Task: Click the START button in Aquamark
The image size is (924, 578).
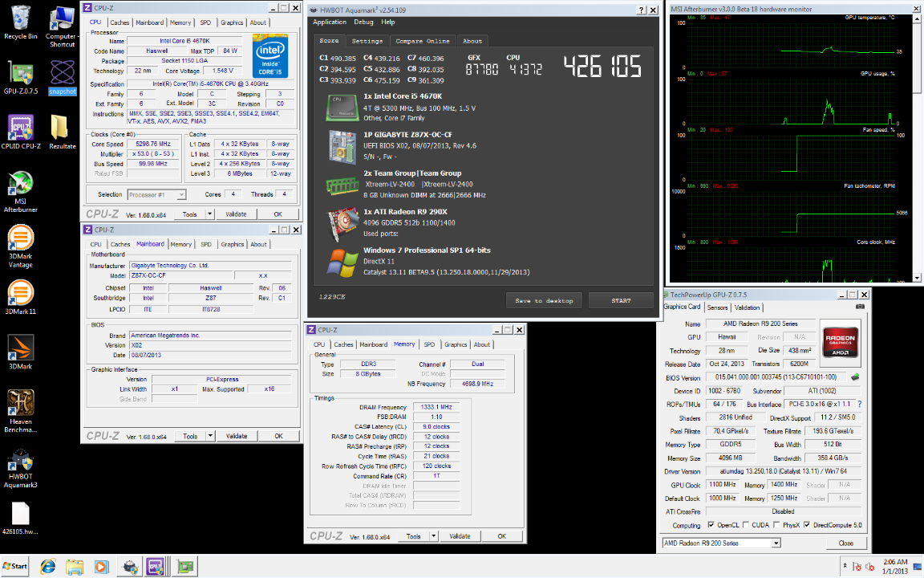Action: point(621,300)
